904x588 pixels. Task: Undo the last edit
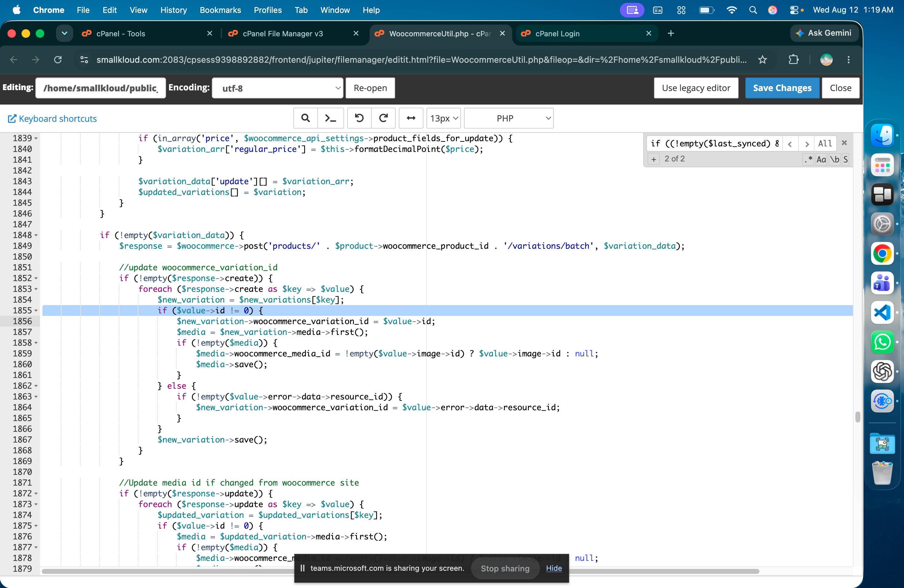[359, 118]
